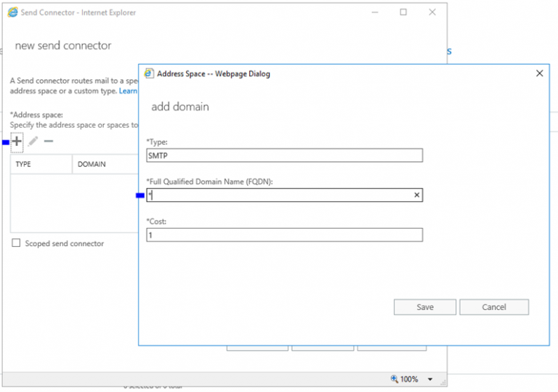Click the zoom magnifier icon in status bar

click(395, 379)
